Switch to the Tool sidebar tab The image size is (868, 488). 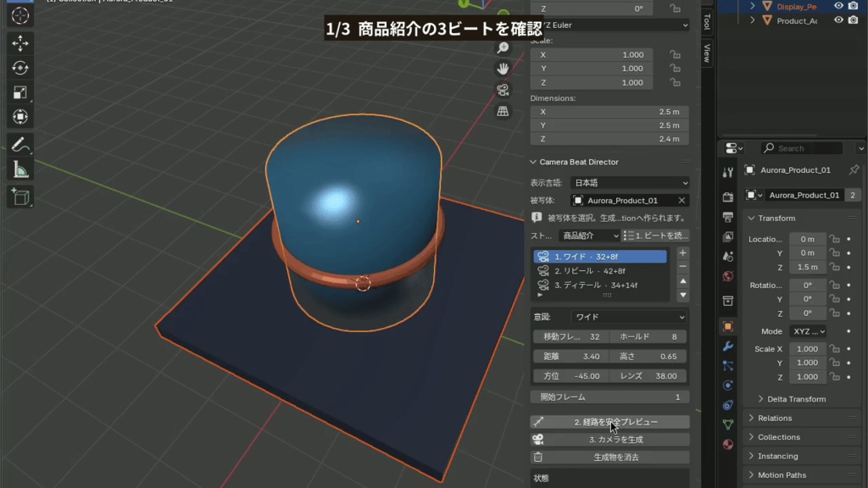707,22
